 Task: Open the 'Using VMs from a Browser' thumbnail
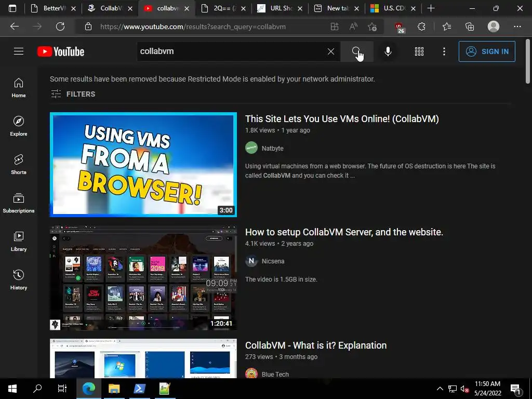(143, 165)
